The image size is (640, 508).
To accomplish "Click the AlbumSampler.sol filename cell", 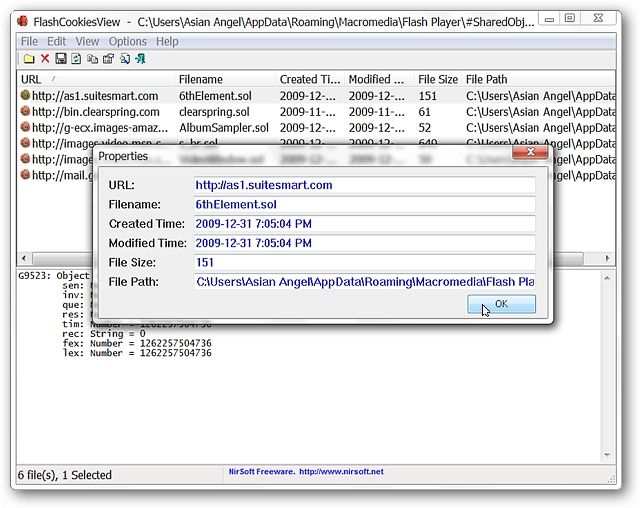I will [x=224, y=128].
